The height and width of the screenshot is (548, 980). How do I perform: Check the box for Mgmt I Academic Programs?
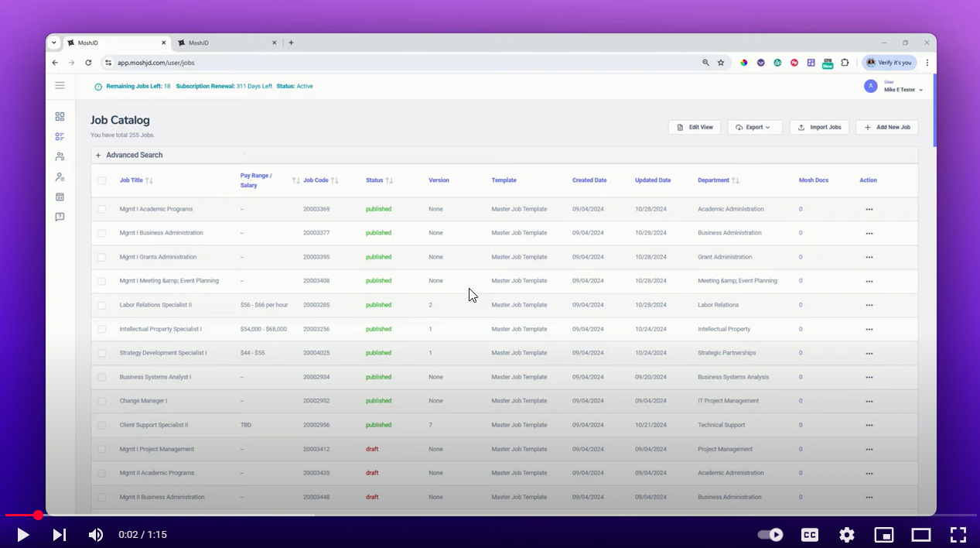101,209
